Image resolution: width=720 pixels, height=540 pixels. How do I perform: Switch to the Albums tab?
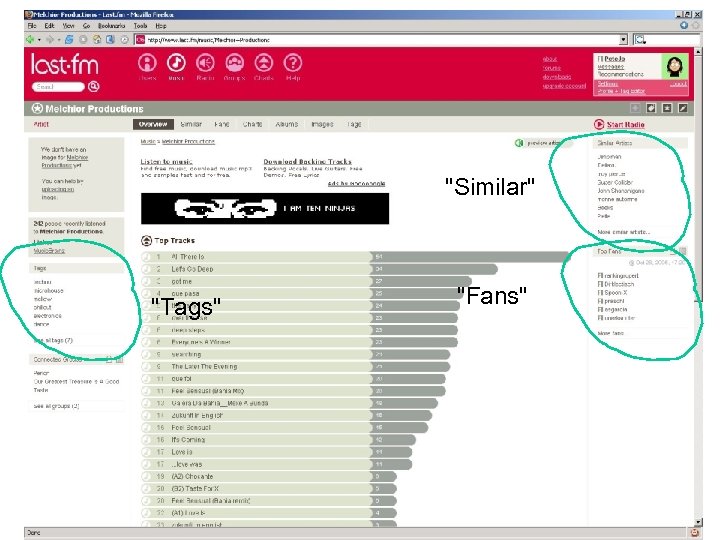pyautogui.click(x=287, y=124)
